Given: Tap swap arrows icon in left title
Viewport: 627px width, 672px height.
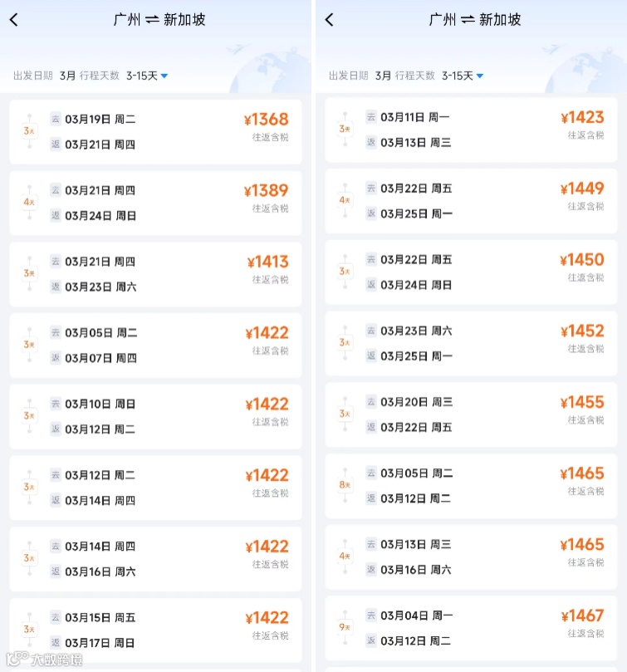Looking at the screenshot, I should click(x=152, y=20).
